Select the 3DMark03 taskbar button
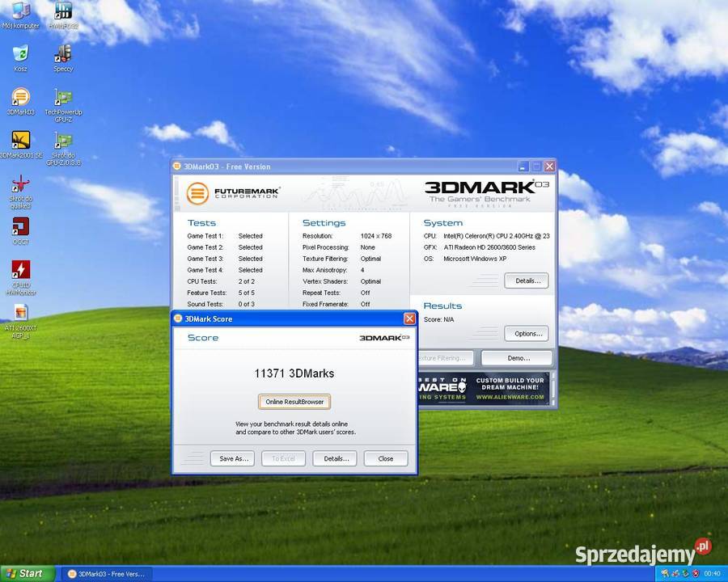Screen dimensions: 728x582 [x=108, y=574]
